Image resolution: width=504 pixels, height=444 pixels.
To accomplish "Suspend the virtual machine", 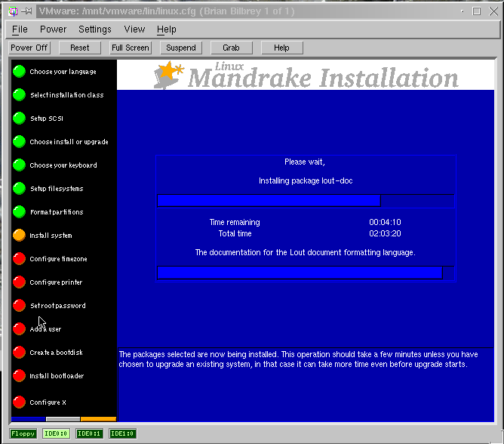I will [x=181, y=48].
